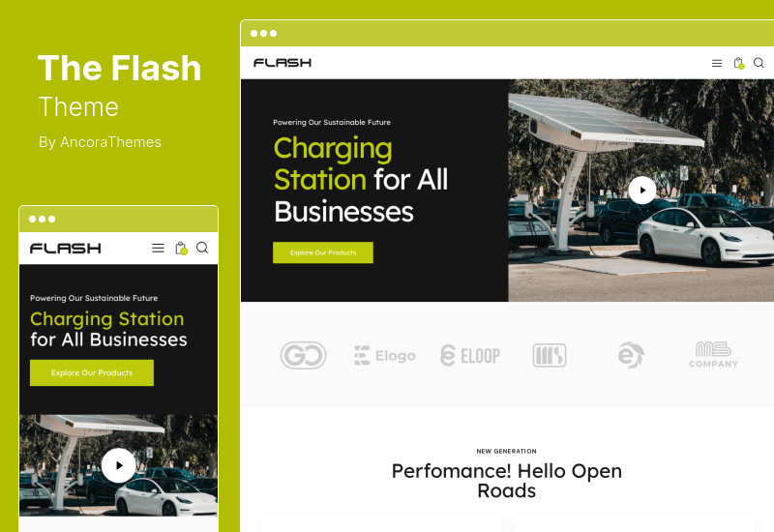Play the video in mobile preview
The height and width of the screenshot is (532, 774).
click(x=118, y=465)
